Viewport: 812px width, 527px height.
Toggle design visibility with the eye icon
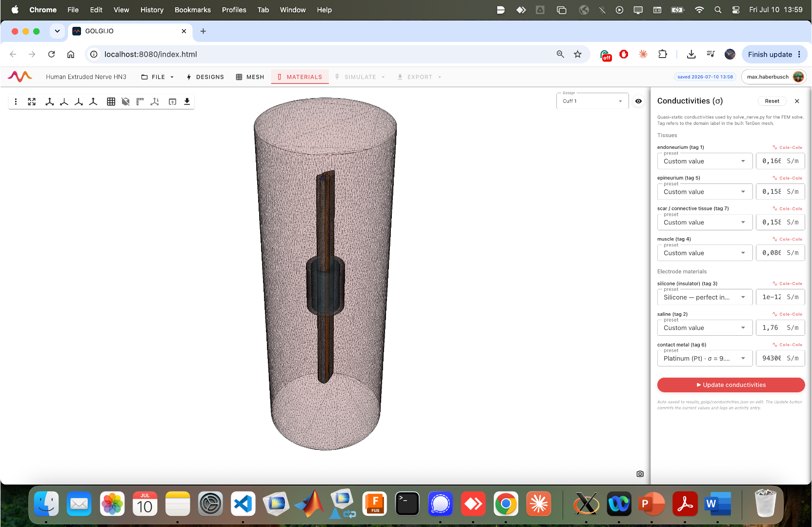pyautogui.click(x=638, y=101)
